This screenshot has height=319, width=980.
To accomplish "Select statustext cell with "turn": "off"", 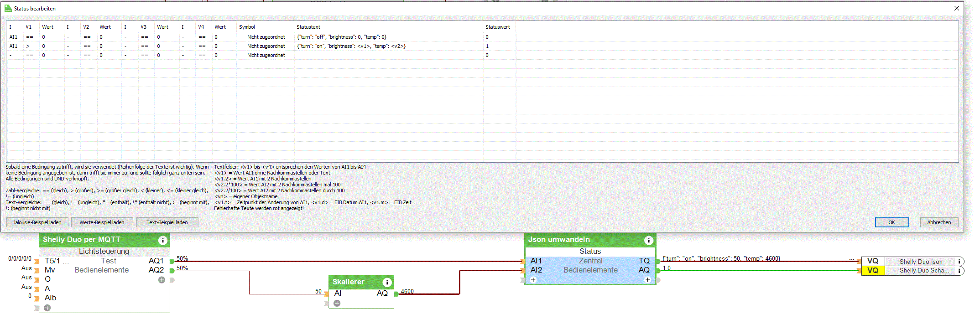I will coord(388,37).
